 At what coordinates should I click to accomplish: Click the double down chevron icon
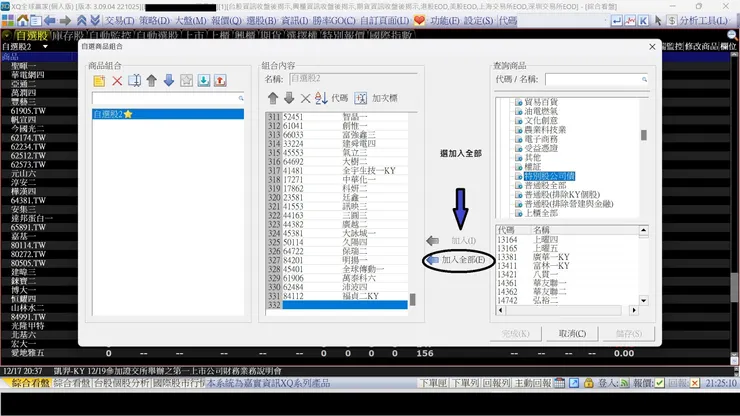95,20
